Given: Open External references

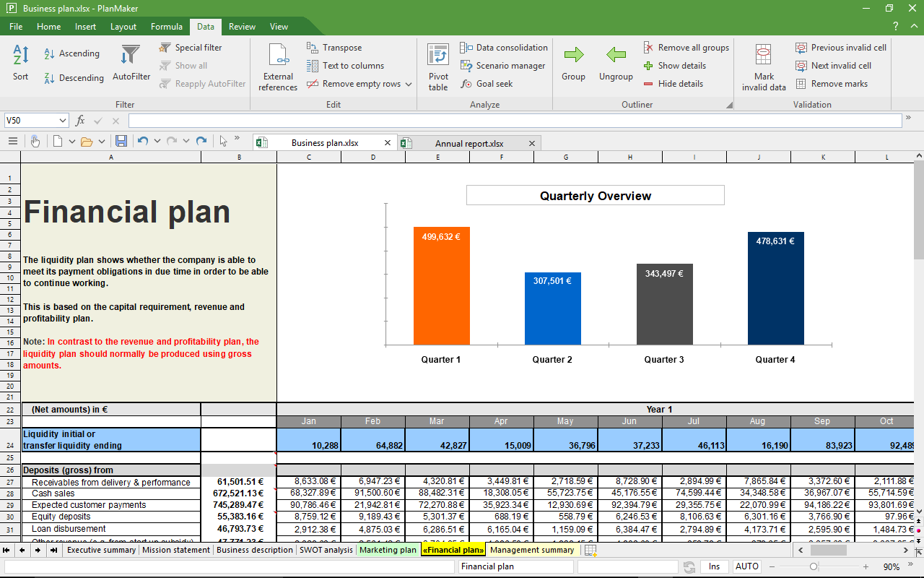Looking at the screenshot, I should pyautogui.click(x=278, y=65).
